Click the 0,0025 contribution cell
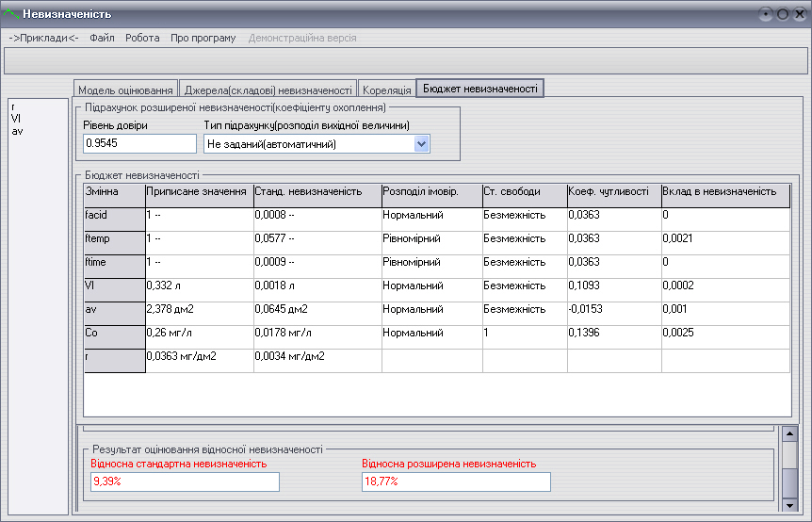This screenshot has height=522, width=812. point(725,337)
